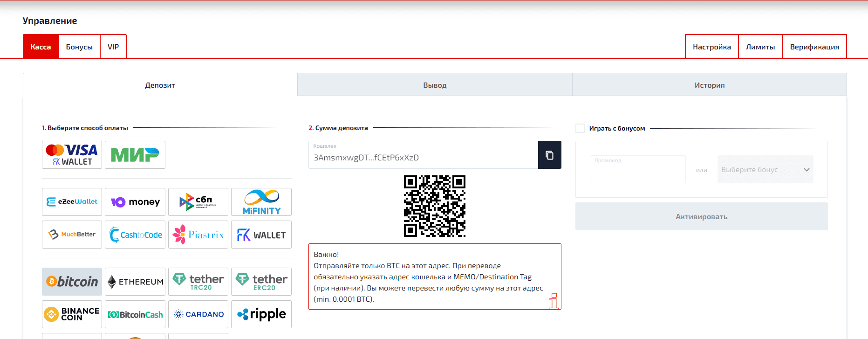Viewport: 868px width, 339px height.
Task: Click the Активировать button
Action: coord(702,216)
